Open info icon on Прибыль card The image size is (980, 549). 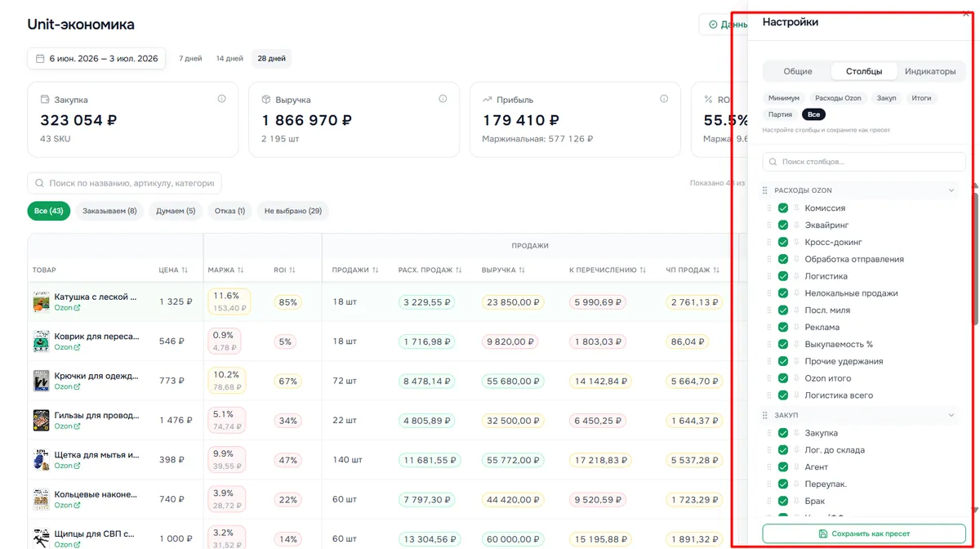664,99
